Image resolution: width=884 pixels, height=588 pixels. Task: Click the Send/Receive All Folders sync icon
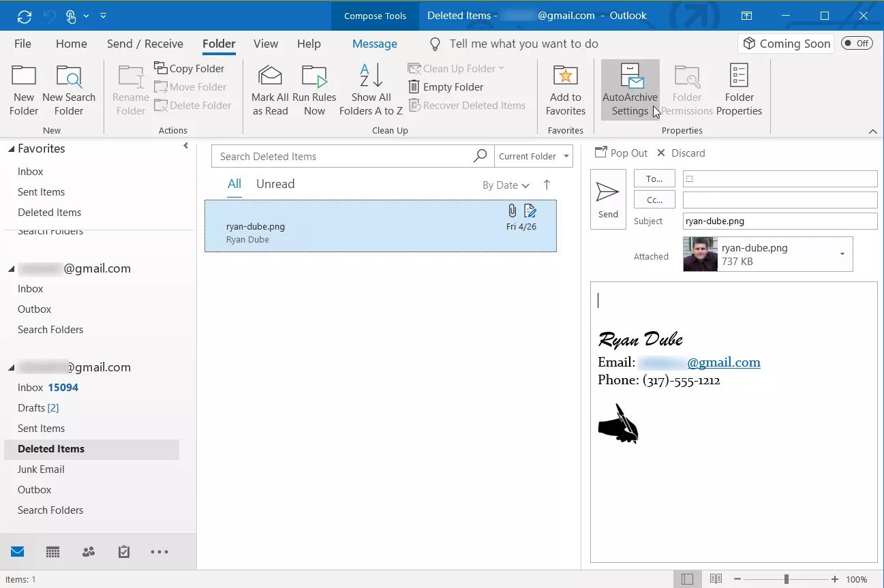[x=25, y=16]
